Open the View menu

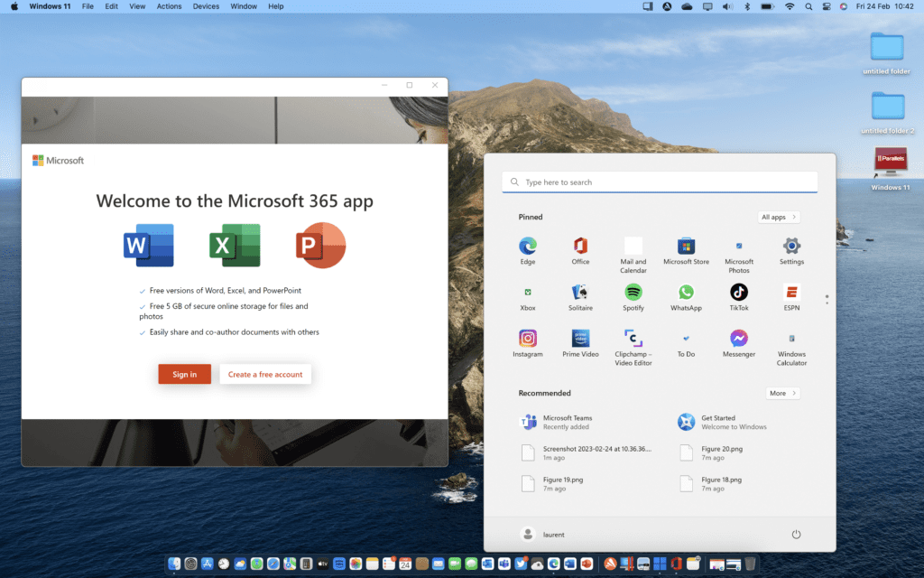(137, 6)
